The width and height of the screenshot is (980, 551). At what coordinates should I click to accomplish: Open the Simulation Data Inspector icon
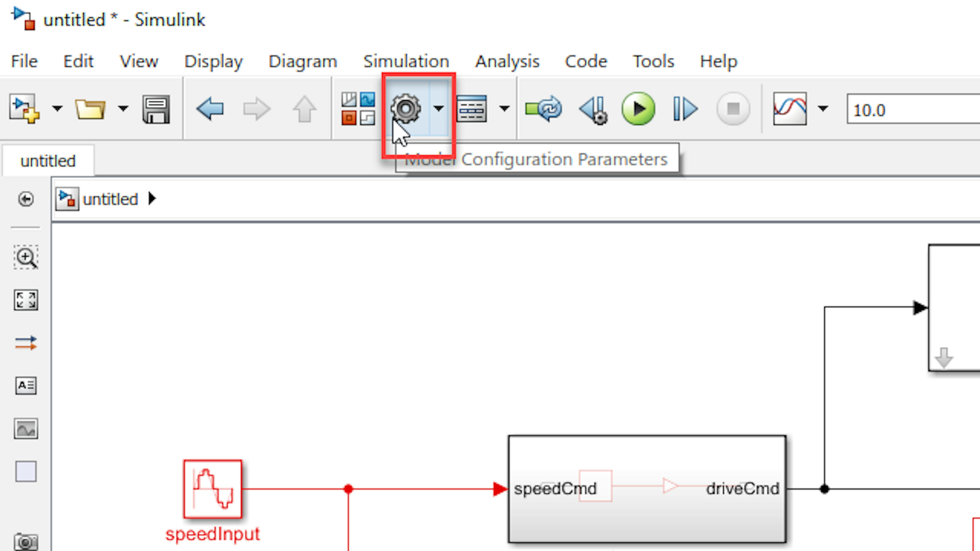tap(790, 109)
